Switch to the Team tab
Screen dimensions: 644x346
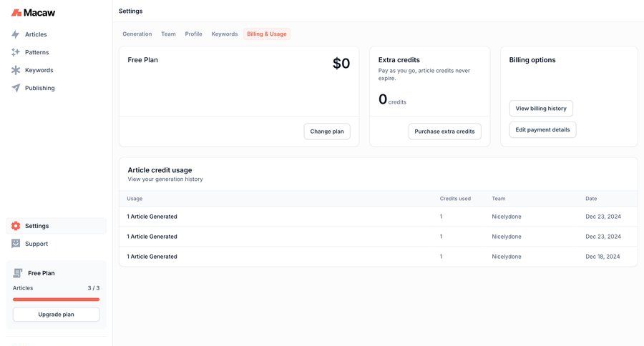(x=168, y=34)
